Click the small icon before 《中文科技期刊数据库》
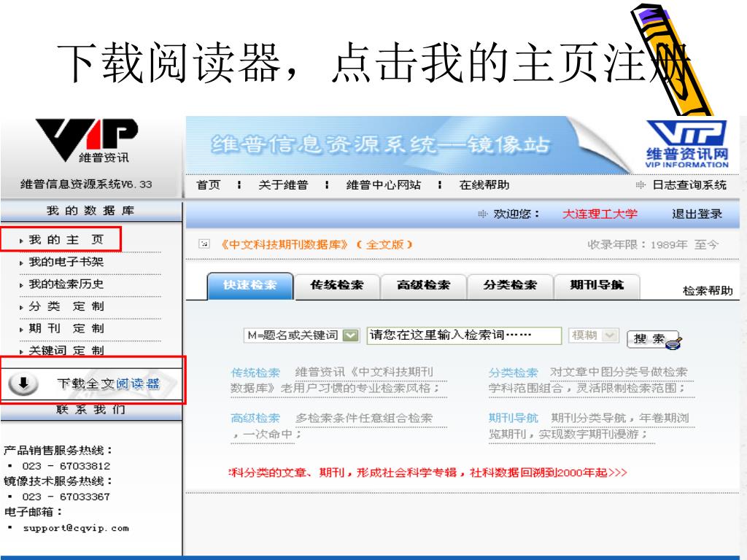The image size is (747, 560). [204, 244]
